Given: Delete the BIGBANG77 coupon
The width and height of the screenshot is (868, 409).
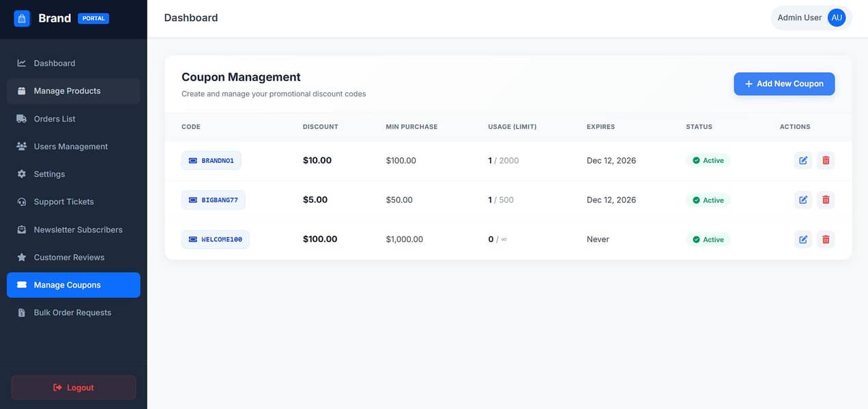Looking at the screenshot, I should (826, 200).
